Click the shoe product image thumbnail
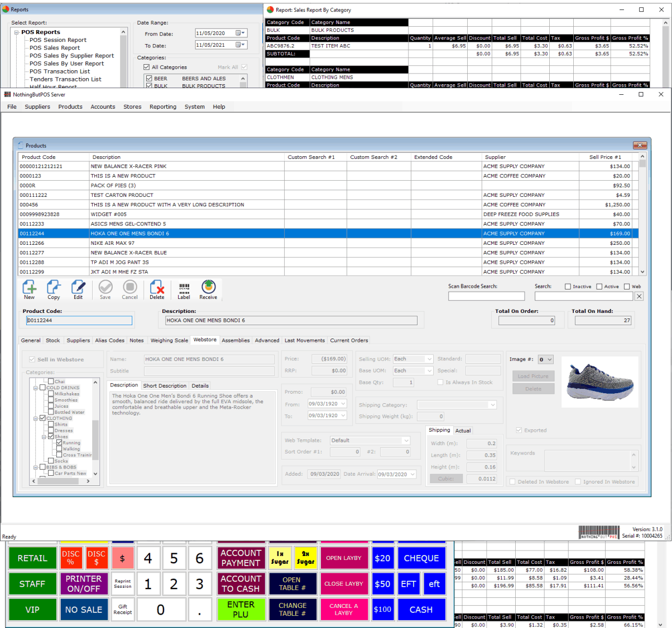672x628 pixels. (600, 382)
